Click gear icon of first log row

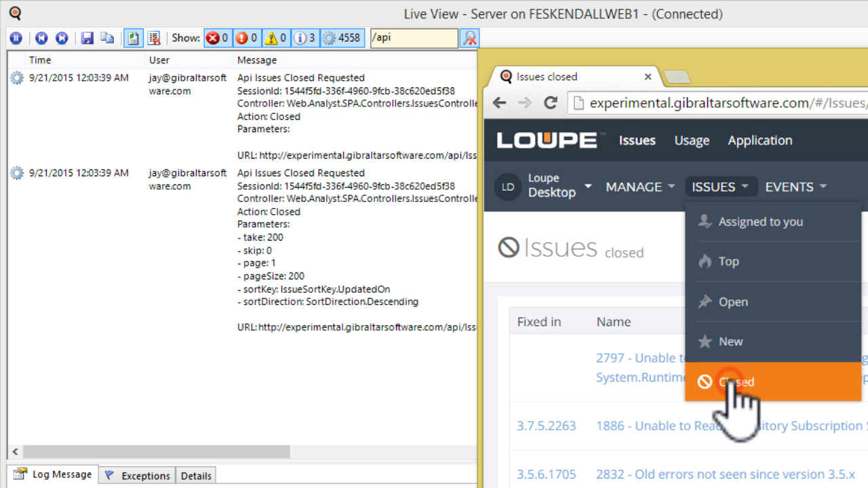[x=16, y=78]
